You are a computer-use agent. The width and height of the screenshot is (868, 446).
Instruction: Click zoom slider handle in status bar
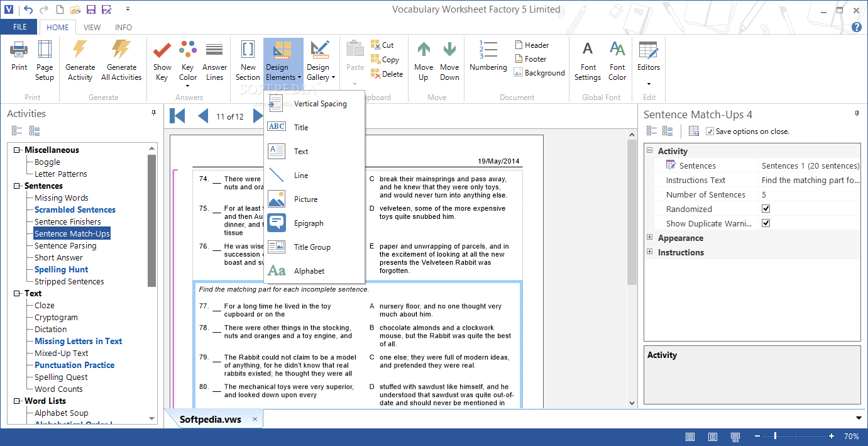pyautogui.click(x=775, y=436)
